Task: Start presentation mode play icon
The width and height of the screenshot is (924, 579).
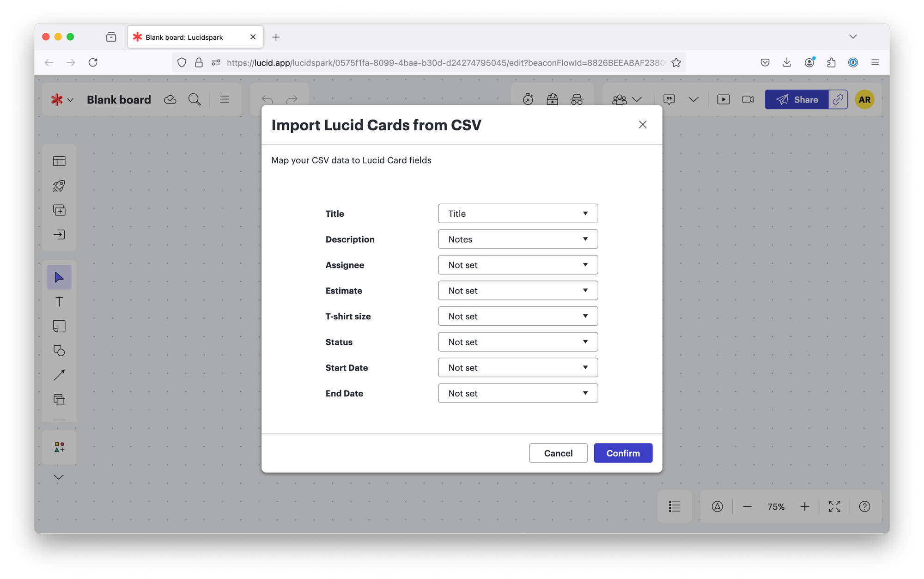Action: point(723,99)
